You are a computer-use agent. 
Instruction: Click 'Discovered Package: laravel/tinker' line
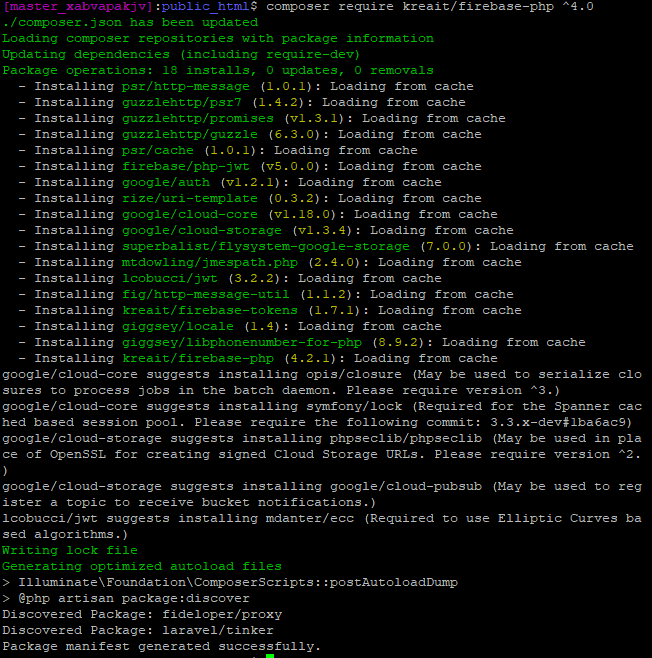tap(138, 630)
